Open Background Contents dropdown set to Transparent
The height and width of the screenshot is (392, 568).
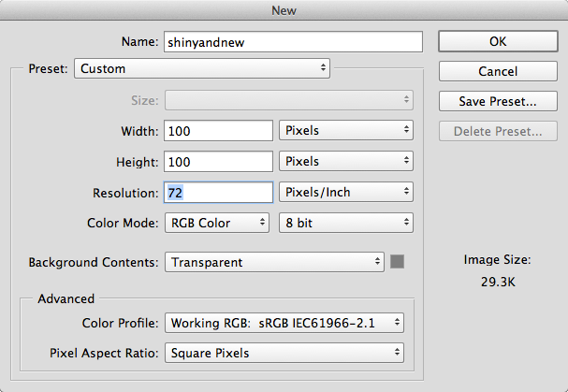click(x=274, y=262)
